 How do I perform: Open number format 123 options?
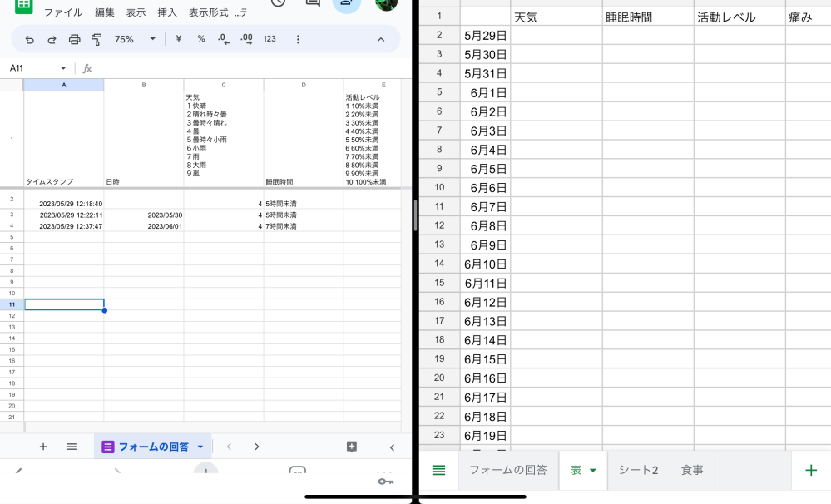[270, 39]
